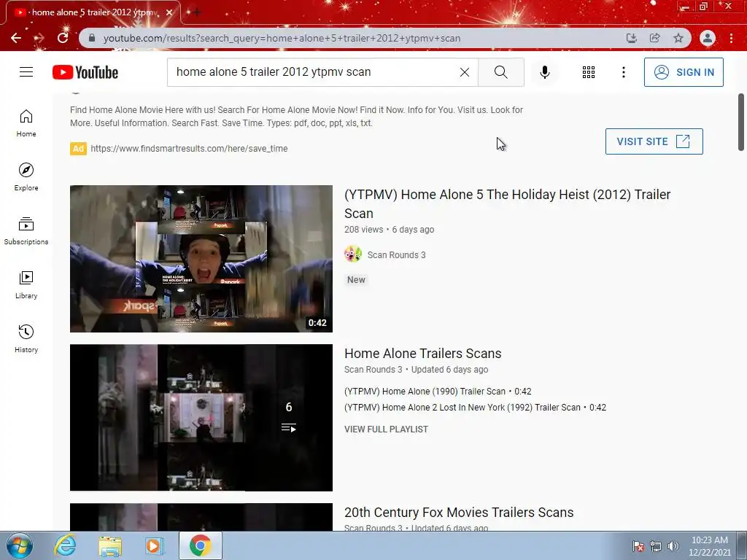Open the Home Alone Trailers Scans playlist title

pos(422,354)
